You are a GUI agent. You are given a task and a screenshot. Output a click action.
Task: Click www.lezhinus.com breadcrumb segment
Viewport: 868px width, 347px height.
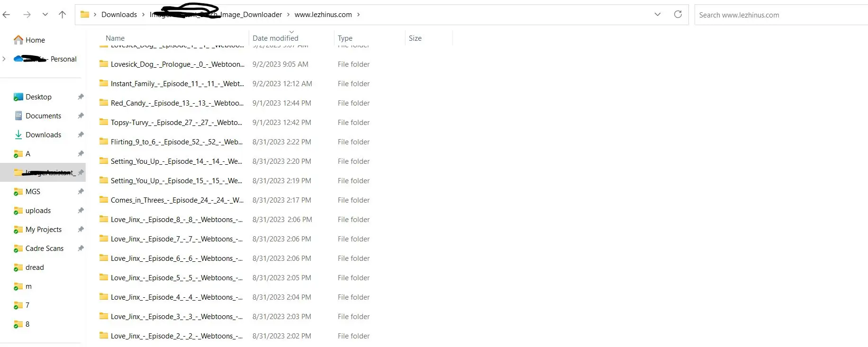click(x=323, y=15)
